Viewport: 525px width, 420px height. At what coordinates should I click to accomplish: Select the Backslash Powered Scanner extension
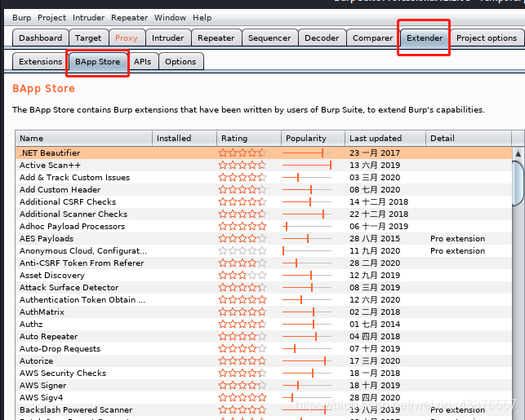pos(264,409)
